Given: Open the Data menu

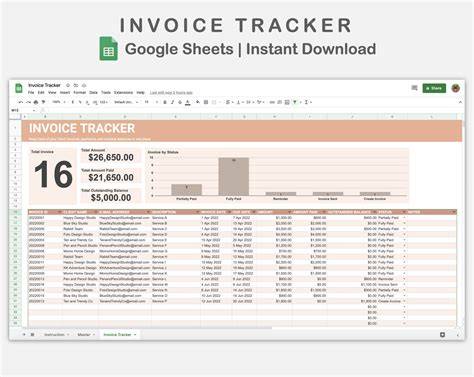Looking at the screenshot, I should 93,93.
